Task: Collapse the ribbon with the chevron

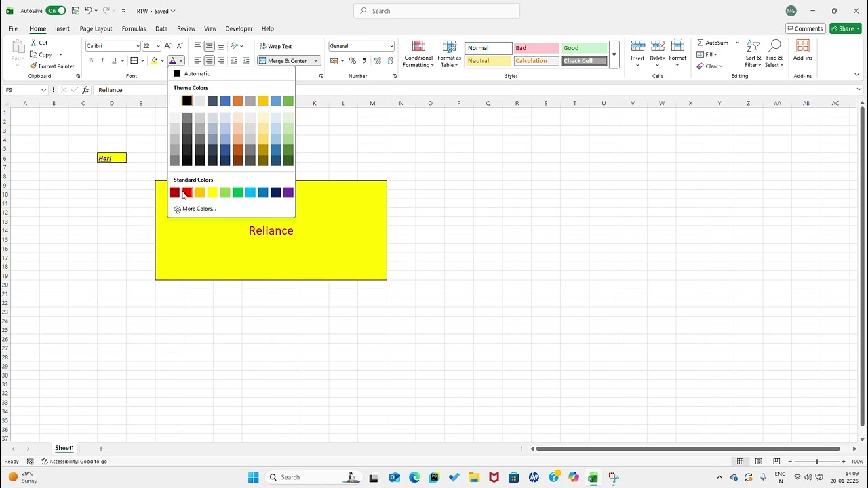Action: [x=856, y=75]
